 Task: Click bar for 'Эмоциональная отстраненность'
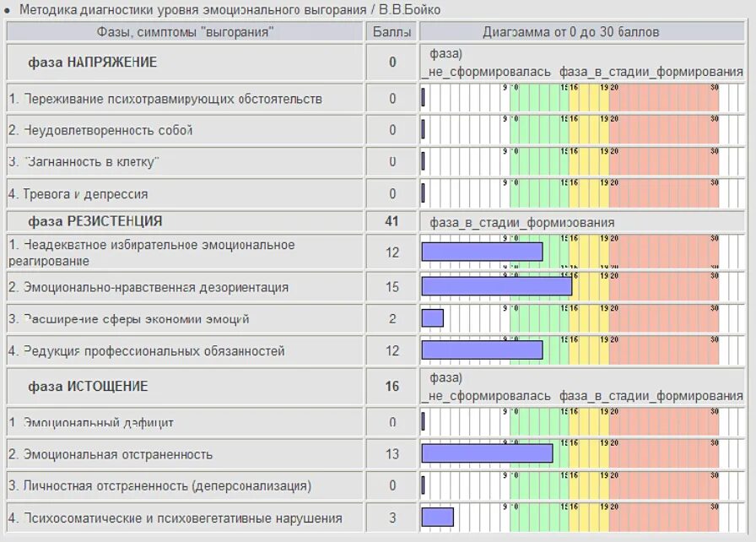[487, 453]
